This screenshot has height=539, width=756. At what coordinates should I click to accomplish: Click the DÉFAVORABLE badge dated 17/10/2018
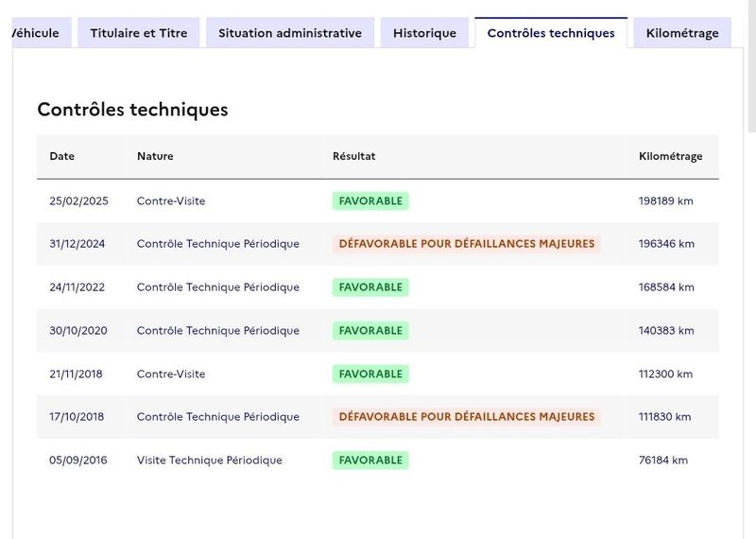point(467,416)
